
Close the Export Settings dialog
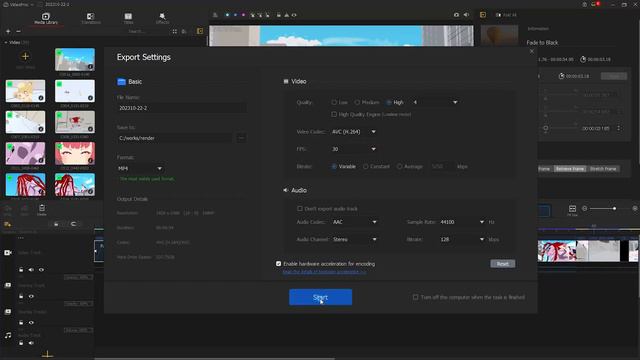point(531,51)
